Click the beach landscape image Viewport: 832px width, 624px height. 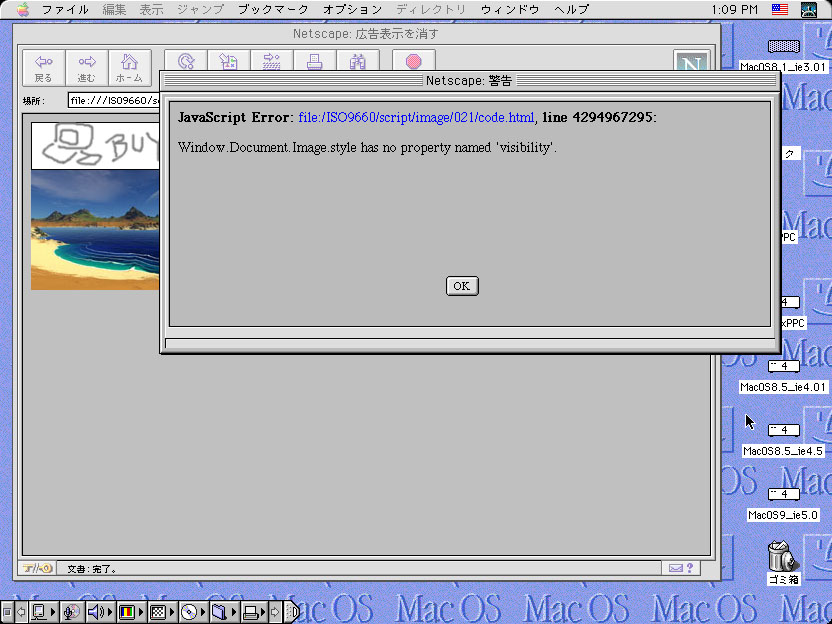click(95, 230)
